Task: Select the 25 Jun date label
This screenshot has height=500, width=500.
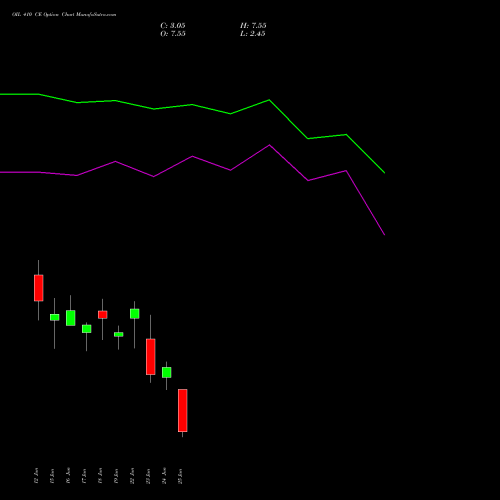Action: [180, 476]
